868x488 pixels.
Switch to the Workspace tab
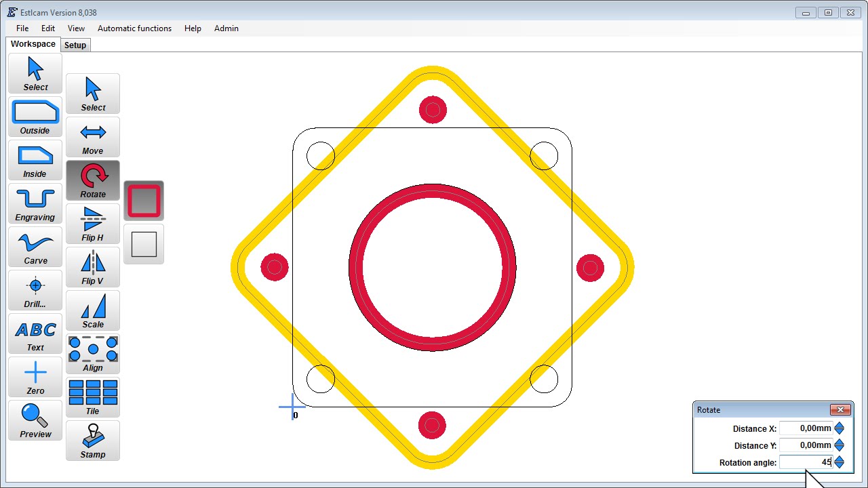click(33, 44)
